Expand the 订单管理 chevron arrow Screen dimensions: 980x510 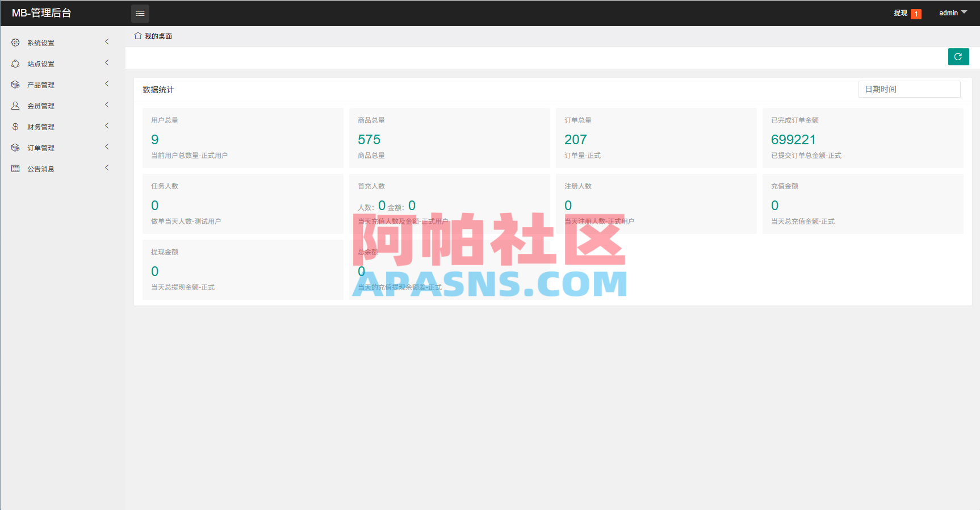107,147
